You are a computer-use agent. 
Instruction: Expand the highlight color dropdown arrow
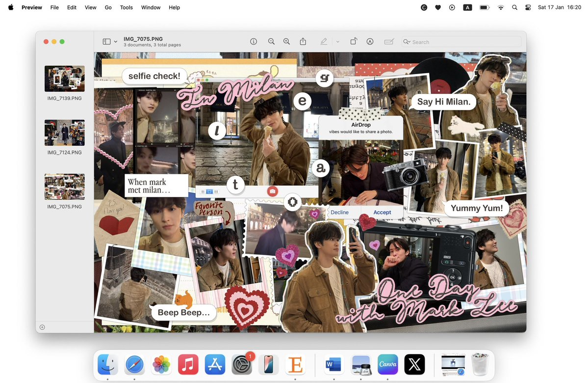[337, 42]
